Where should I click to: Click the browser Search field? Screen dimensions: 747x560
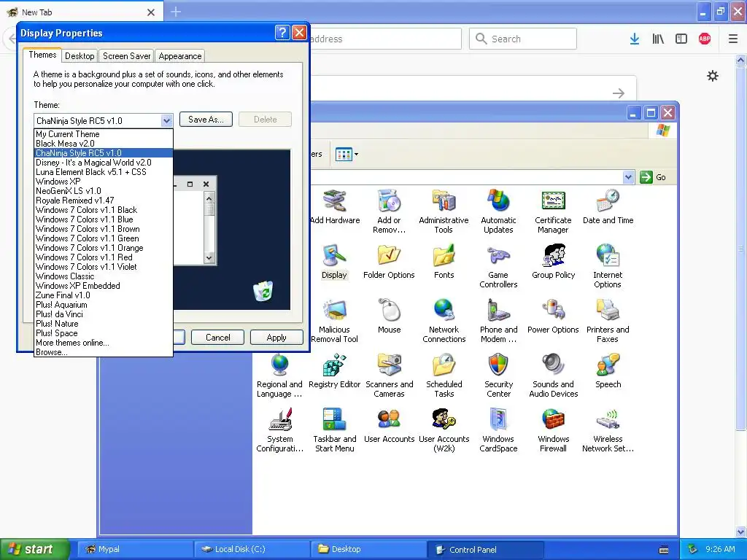523,39
